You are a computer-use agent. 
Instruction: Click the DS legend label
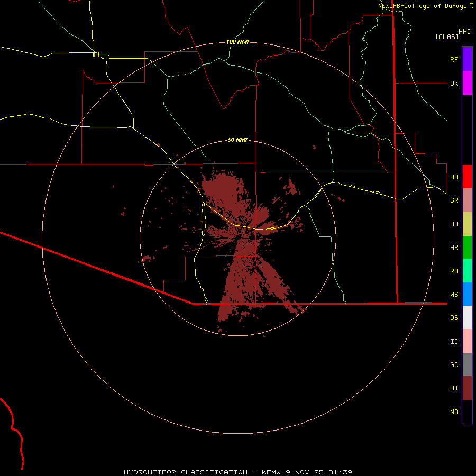click(x=454, y=317)
